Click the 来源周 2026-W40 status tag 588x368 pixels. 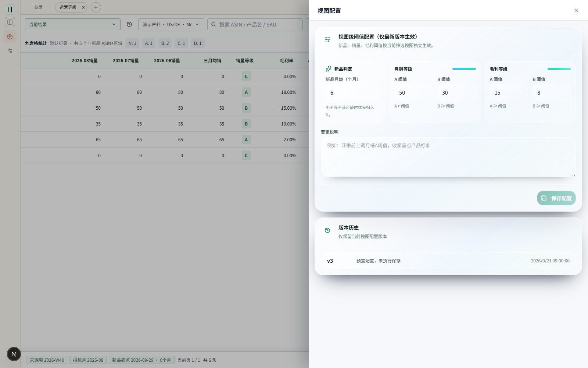pyautogui.click(x=47, y=360)
